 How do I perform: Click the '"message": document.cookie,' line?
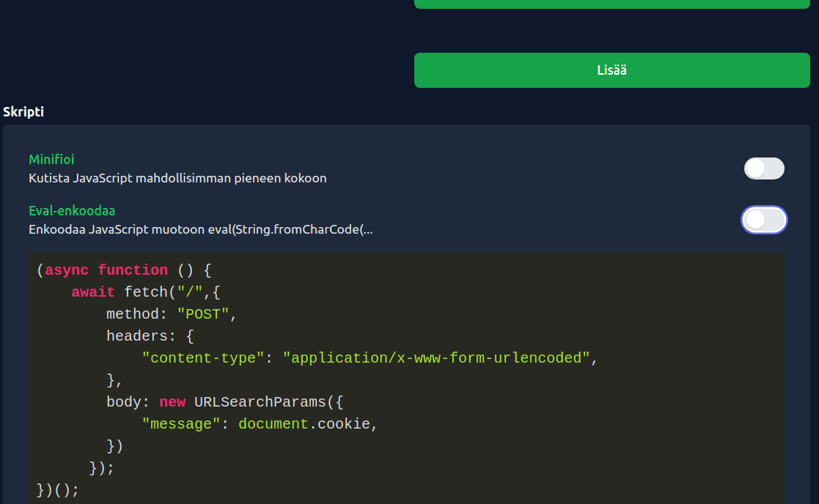pos(260,424)
